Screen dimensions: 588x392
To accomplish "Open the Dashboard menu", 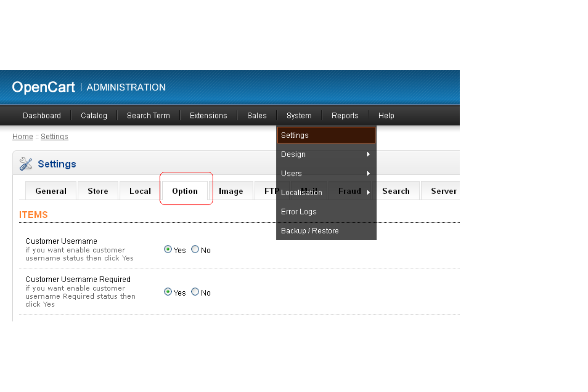I will [x=42, y=116].
